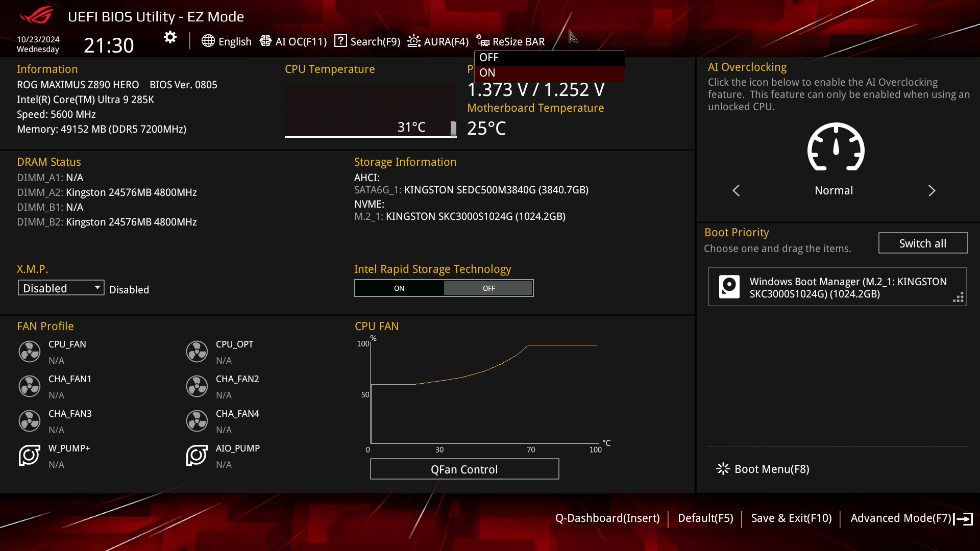The width and height of the screenshot is (980, 551).
Task: Click the AIO_PUMP icon
Action: 197,456
